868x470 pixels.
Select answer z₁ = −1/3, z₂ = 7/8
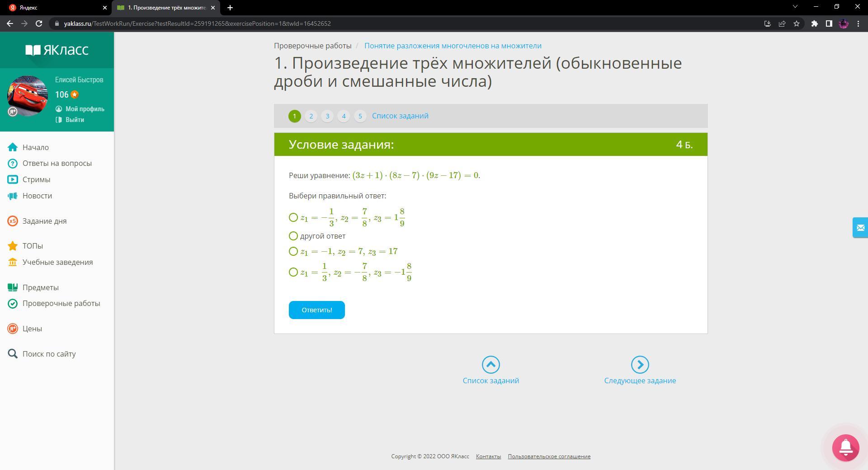click(293, 218)
